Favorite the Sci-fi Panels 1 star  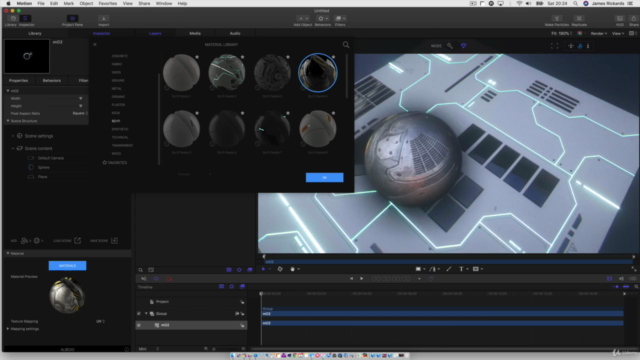197,57
